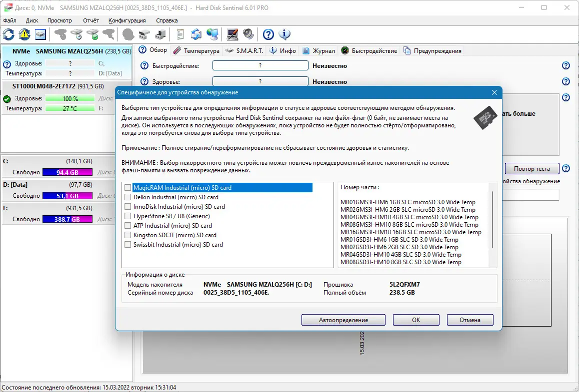This screenshot has height=392, width=579.
Task: Click the Автоопределение button
Action: tap(343, 320)
